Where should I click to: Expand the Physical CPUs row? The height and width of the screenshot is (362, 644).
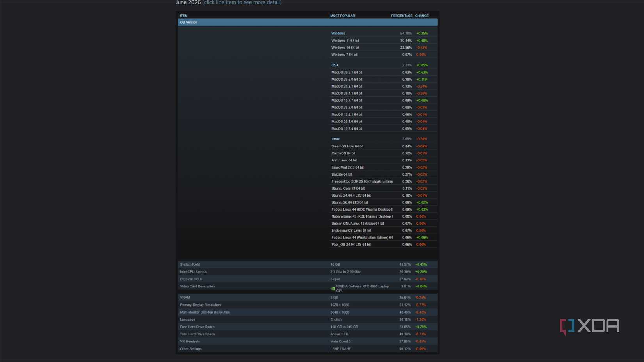(308, 279)
